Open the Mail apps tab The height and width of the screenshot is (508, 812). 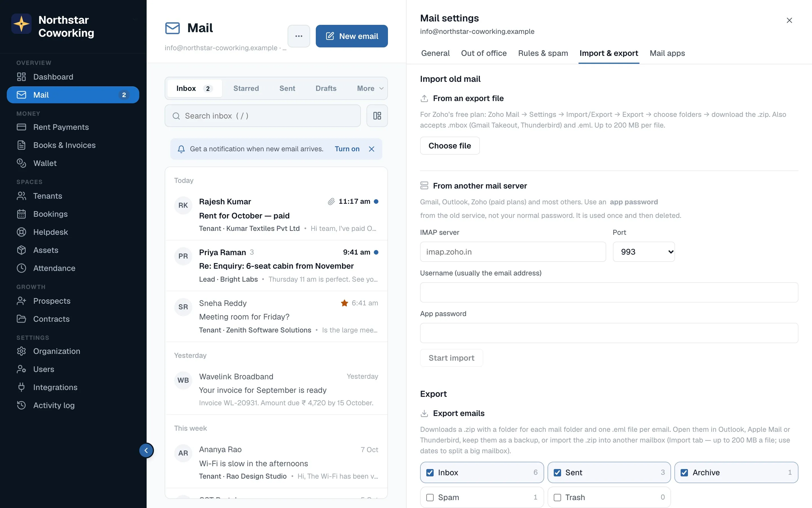click(667, 53)
